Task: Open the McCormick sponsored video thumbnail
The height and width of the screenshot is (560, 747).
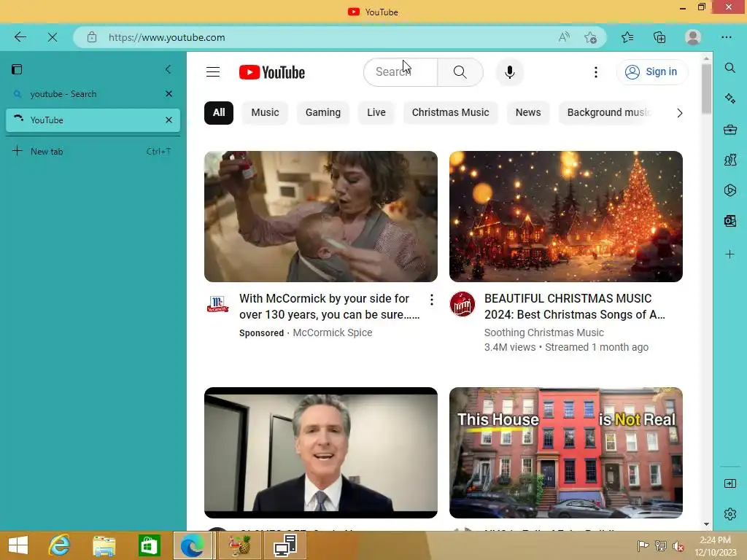Action: point(321,216)
